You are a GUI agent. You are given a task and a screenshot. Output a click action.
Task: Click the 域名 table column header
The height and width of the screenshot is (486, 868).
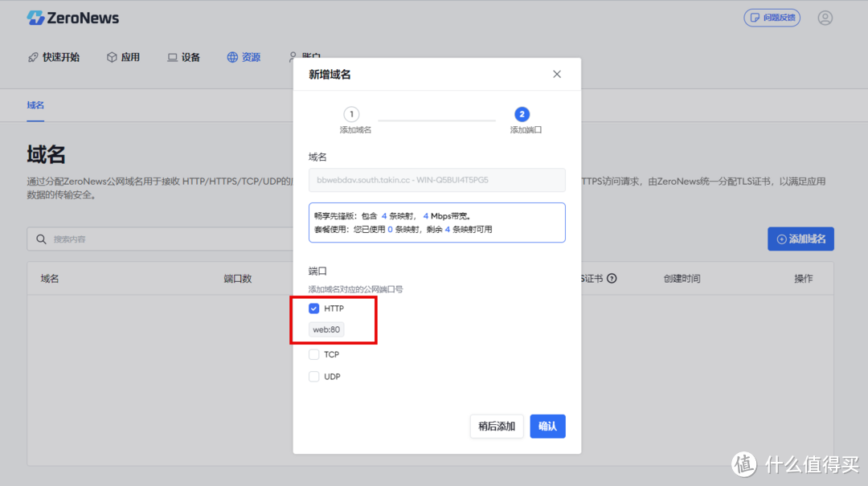[50, 279]
